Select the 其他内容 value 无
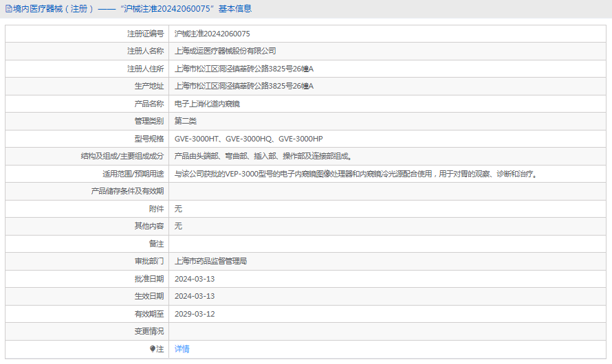 [178, 226]
